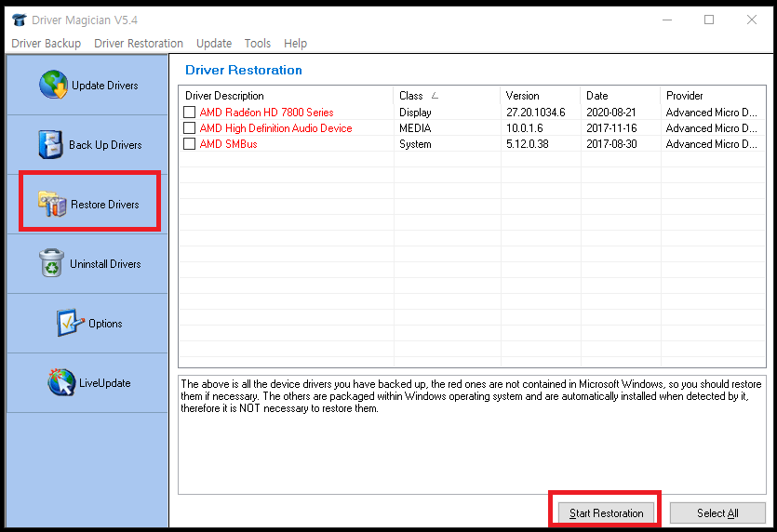
Task: Click the Driver Magician hat icon in title bar
Action: point(20,20)
